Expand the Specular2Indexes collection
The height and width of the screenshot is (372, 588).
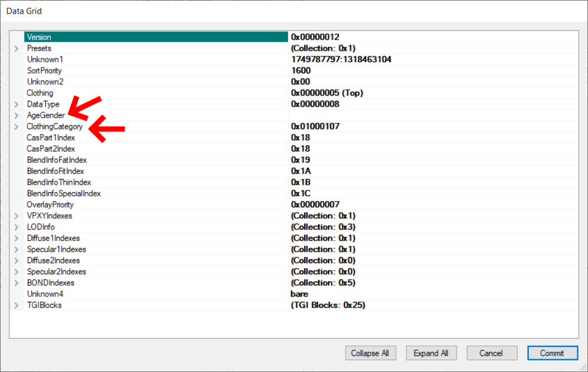coord(16,271)
